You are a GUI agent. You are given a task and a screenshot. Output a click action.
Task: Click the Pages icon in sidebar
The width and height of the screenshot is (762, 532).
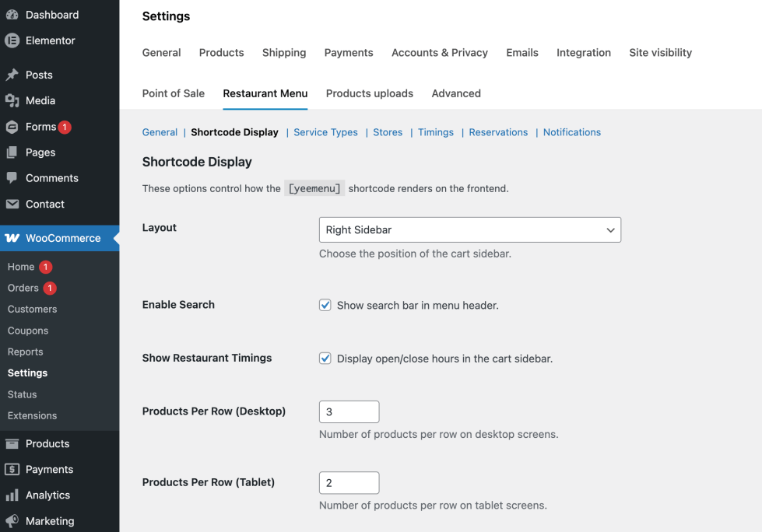coord(12,152)
